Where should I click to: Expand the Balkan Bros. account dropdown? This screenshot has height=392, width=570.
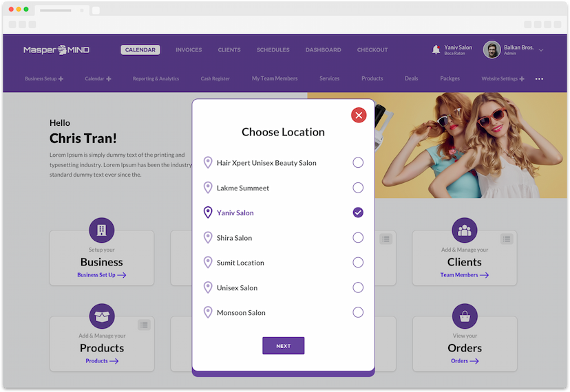coord(541,50)
